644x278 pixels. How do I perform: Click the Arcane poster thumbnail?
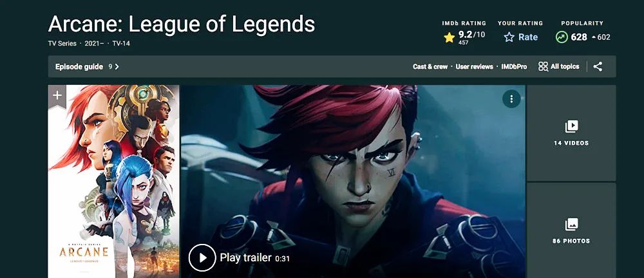(x=114, y=181)
